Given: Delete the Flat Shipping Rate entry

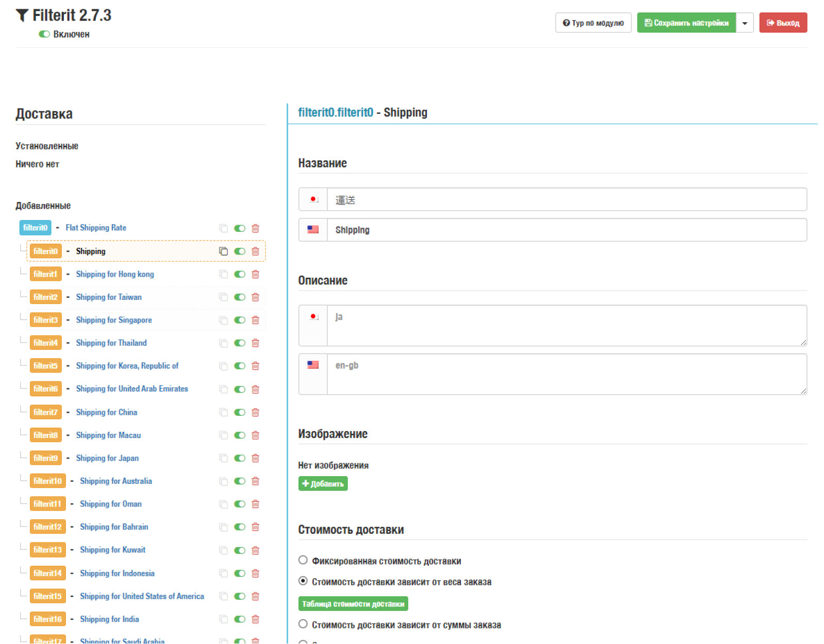Looking at the screenshot, I should click(255, 228).
